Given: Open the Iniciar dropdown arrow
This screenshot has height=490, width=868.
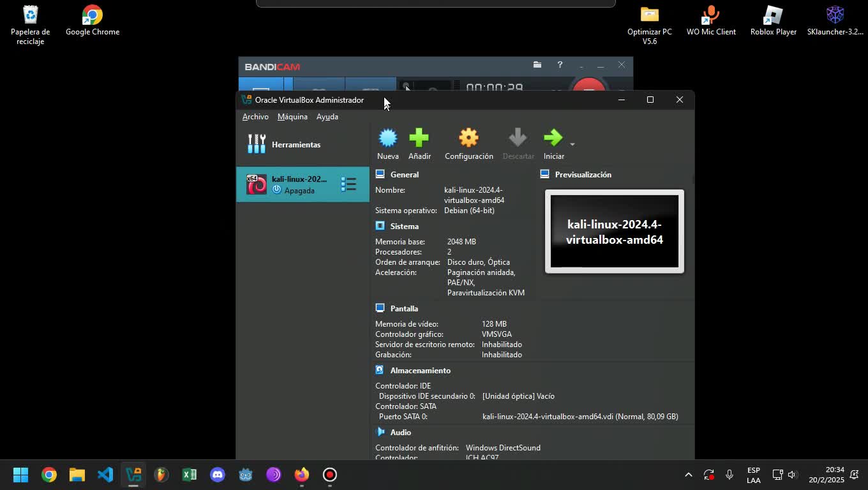Looking at the screenshot, I should (x=572, y=144).
